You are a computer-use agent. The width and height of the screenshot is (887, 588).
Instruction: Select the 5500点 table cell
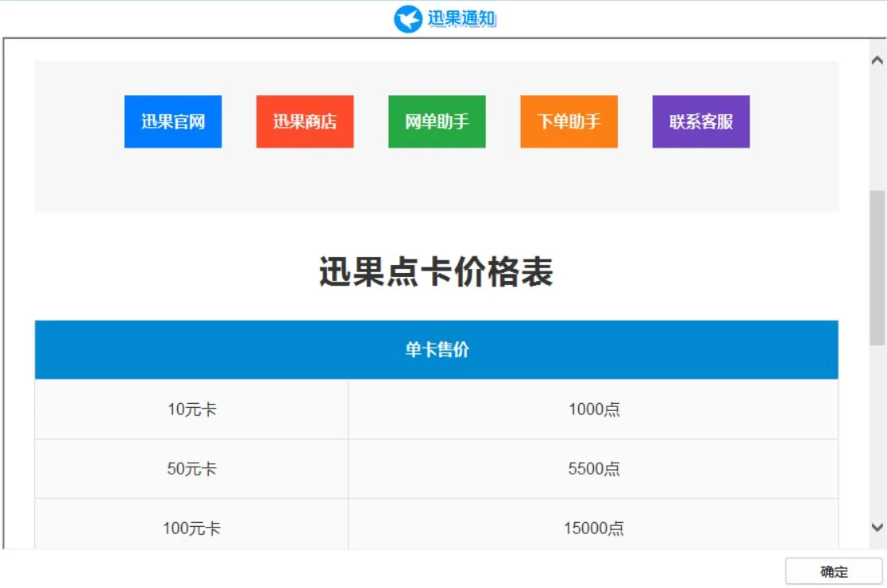click(x=593, y=469)
